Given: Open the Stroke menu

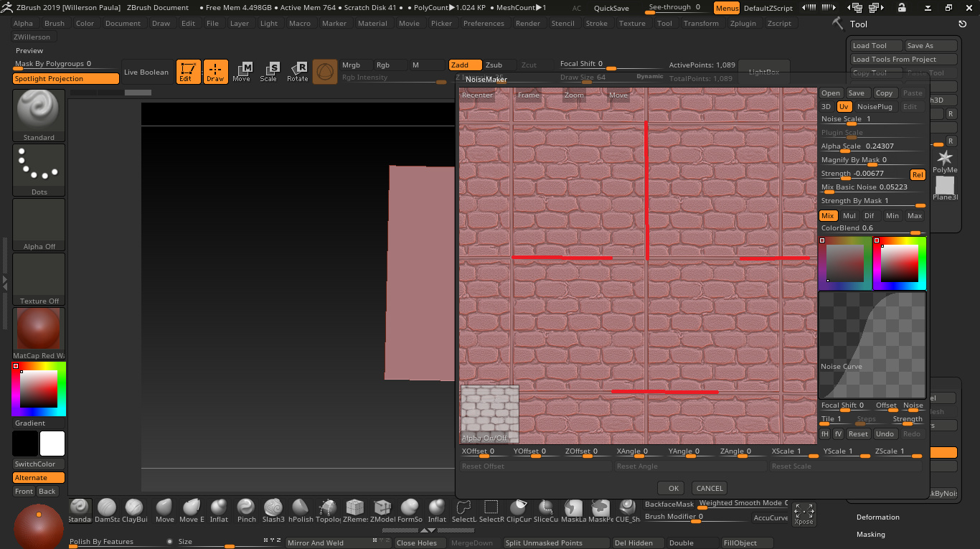Looking at the screenshot, I should 597,23.
